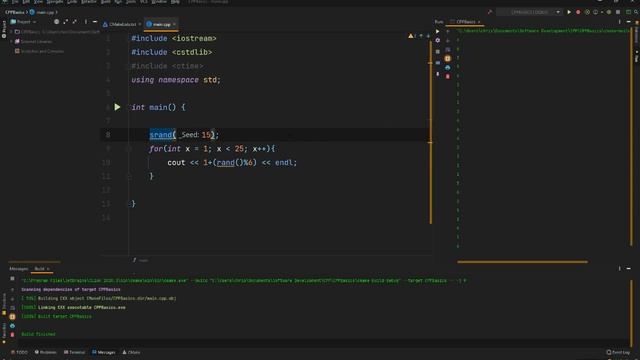
Task: Close the CPPBasics run tab
Action: coord(479,22)
